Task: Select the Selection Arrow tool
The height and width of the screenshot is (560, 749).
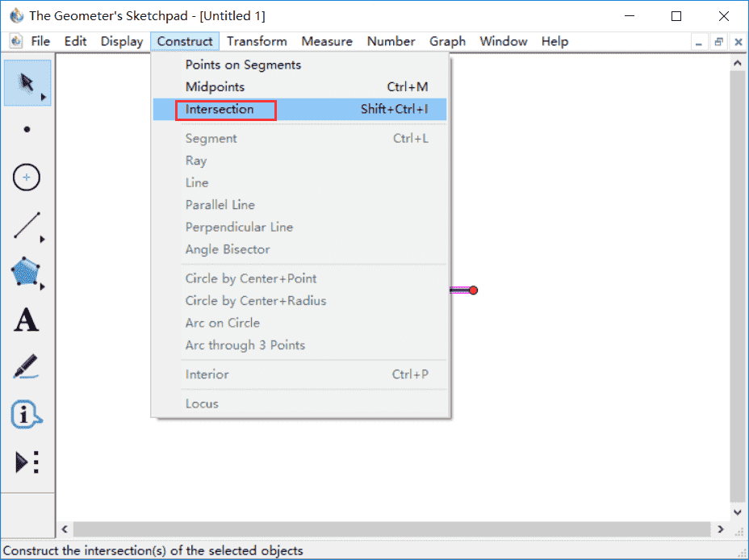Action: pyautogui.click(x=27, y=82)
